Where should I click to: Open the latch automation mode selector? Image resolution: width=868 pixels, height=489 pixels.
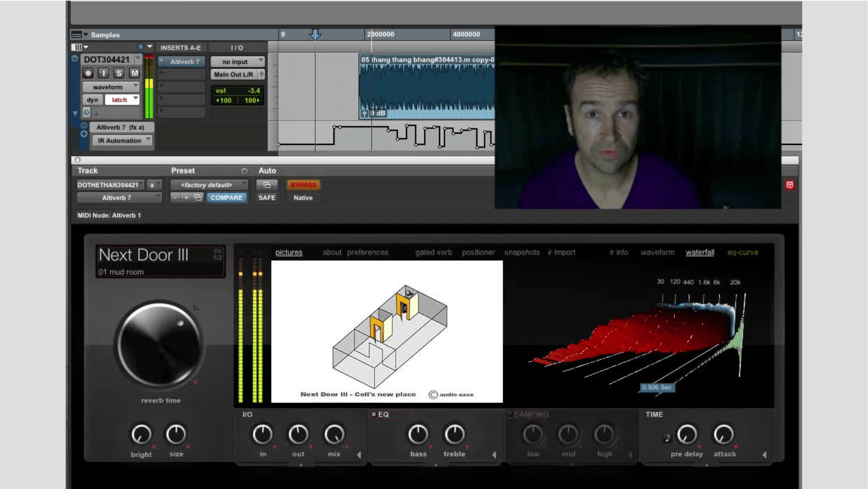[122, 100]
